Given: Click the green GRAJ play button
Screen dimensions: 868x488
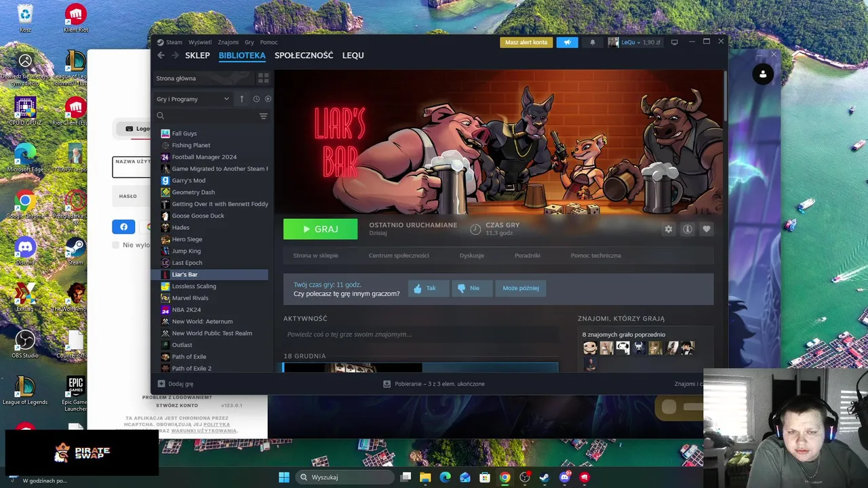Looking at the screenshot, I should coord(320,229).
